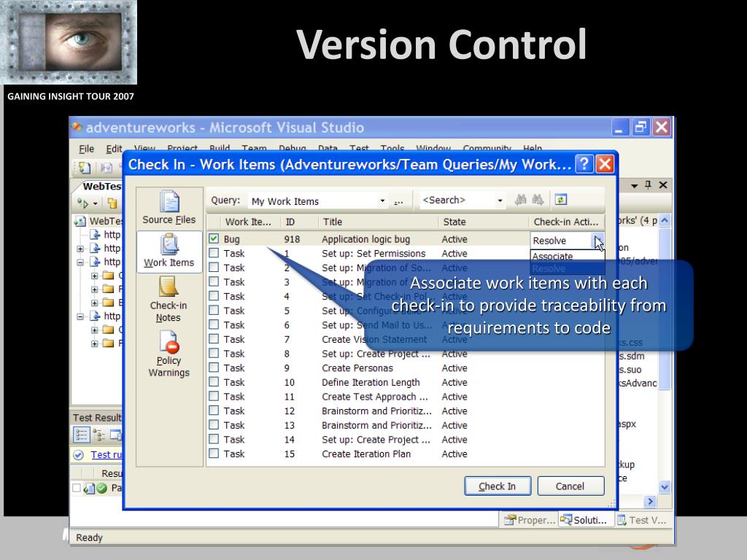Click the query browse ellipsis button

[398, 201]
